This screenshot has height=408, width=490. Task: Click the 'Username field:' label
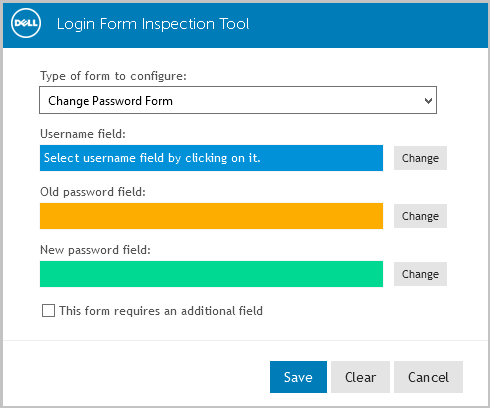click(83, 134)
